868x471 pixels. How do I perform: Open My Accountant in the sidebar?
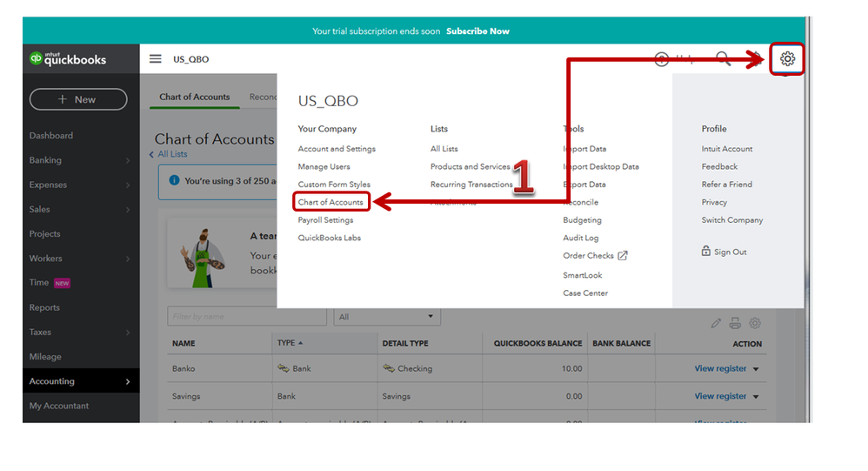click(x=58, y=406)
